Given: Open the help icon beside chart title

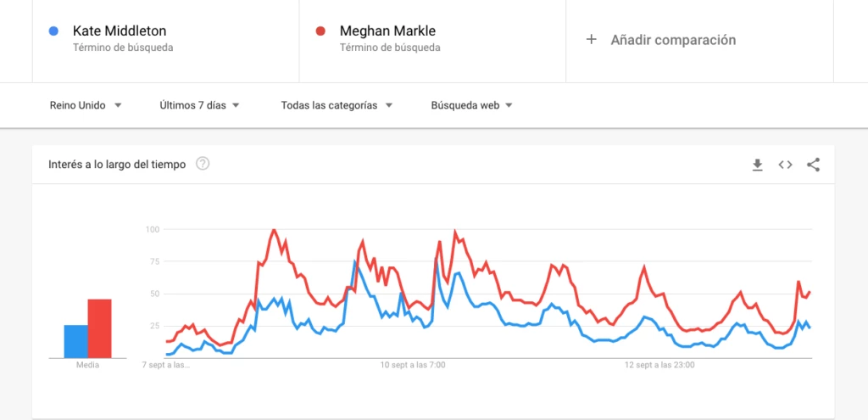Looking at the screenshot, I should pyautogui.click(x=203, y=164).
